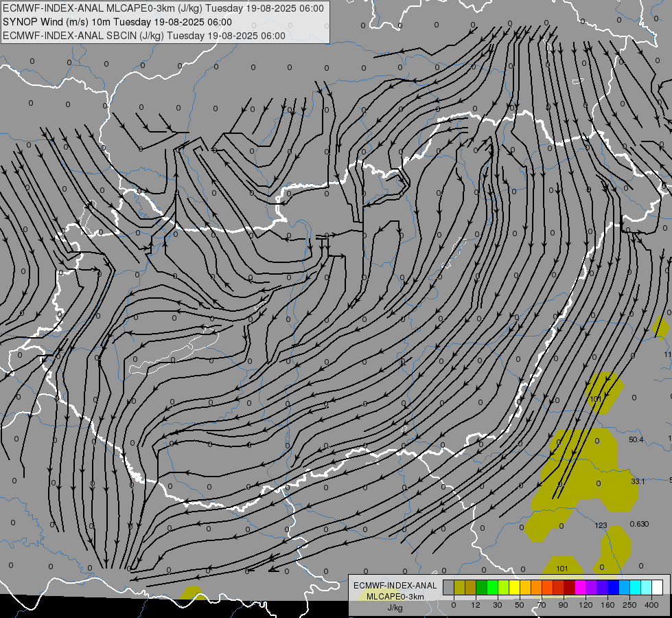Click the legend value 160
The image size is (672, 618).
(x=607, y=605)
